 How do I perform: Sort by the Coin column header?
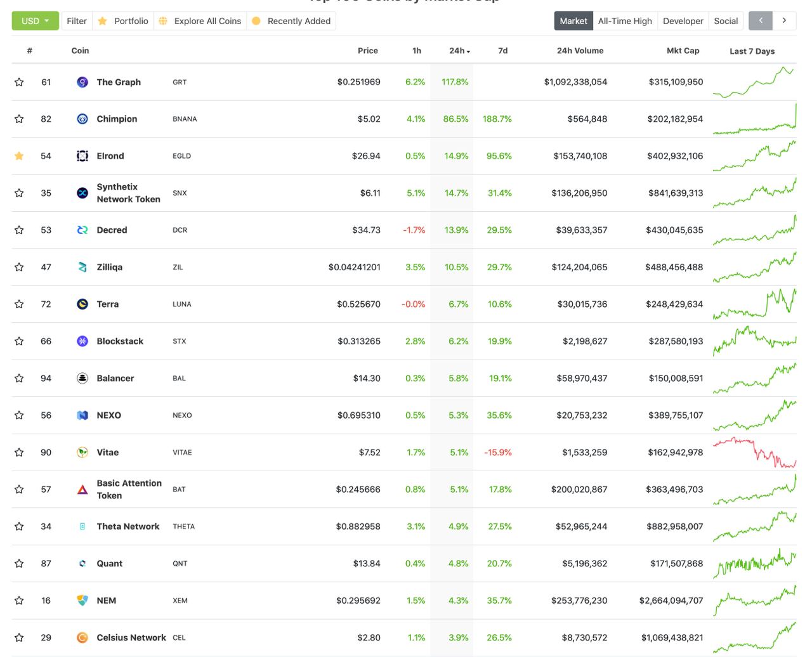[80, 51]
